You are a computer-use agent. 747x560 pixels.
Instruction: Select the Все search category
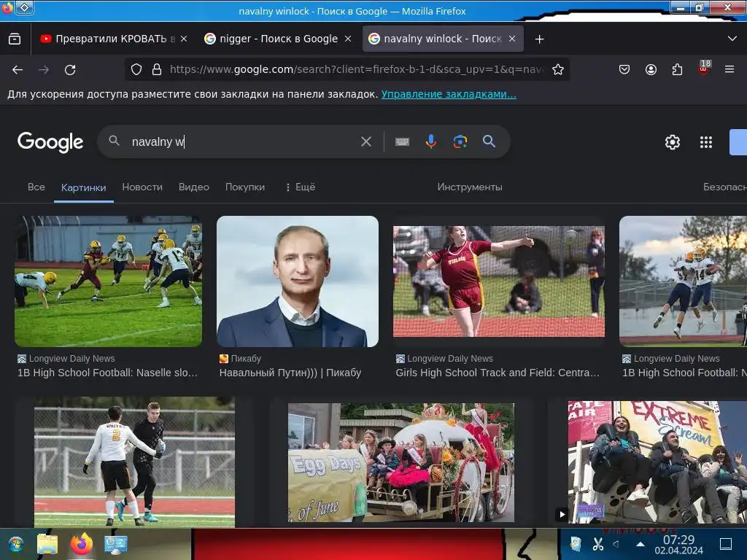pyautogui.click(x=36, y=187)
